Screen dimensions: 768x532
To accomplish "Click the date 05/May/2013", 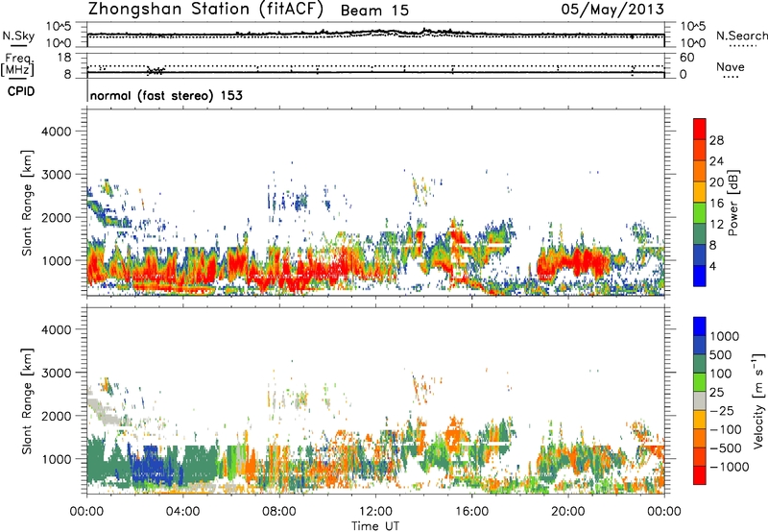I will [612, 10].
